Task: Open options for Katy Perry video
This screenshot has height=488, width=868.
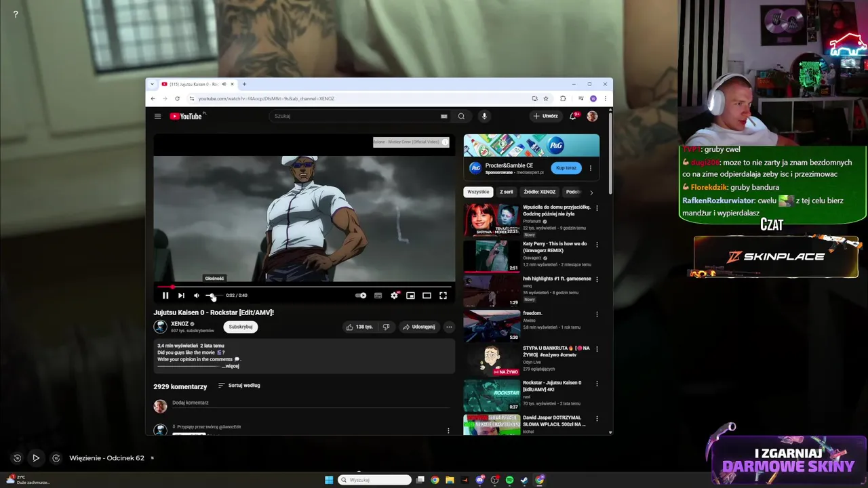Action: pos(597,245)
